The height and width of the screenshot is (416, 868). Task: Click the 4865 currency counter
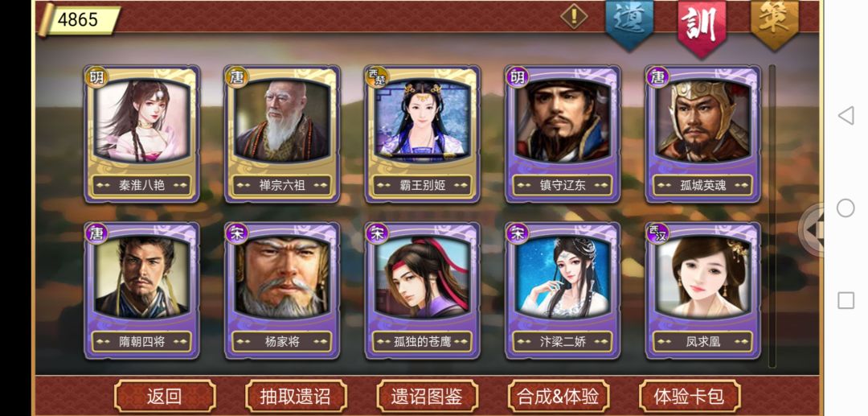(81, 20)
